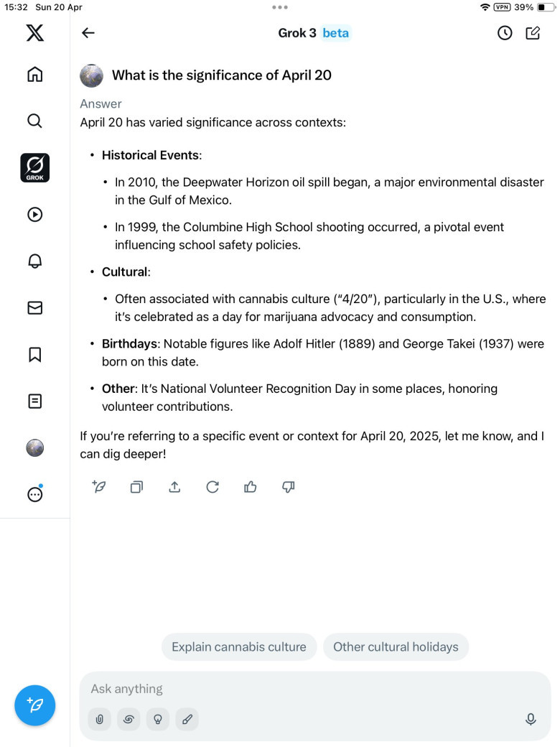This screenshot has height=747, width=560.
Task: Share the Grok answer
Action: (x=174, y=487)
